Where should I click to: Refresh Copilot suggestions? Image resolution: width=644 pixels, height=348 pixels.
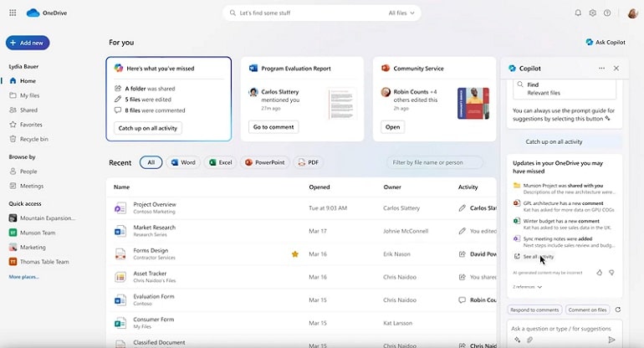point(618,310)
